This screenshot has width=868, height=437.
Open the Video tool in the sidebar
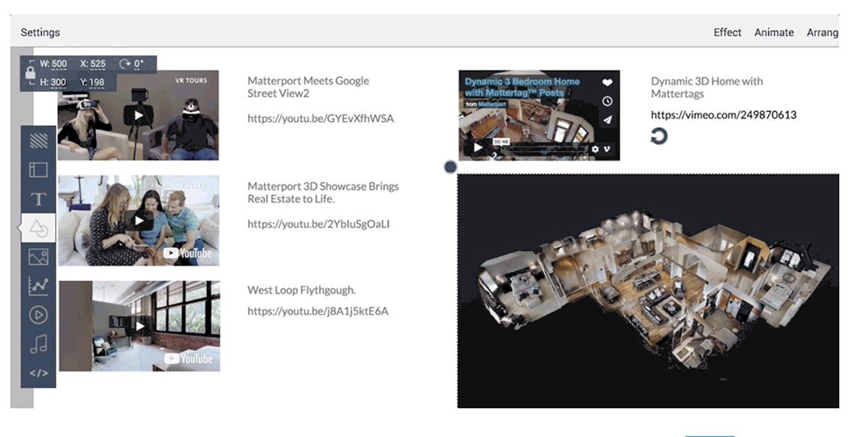(x=38, y=316)
